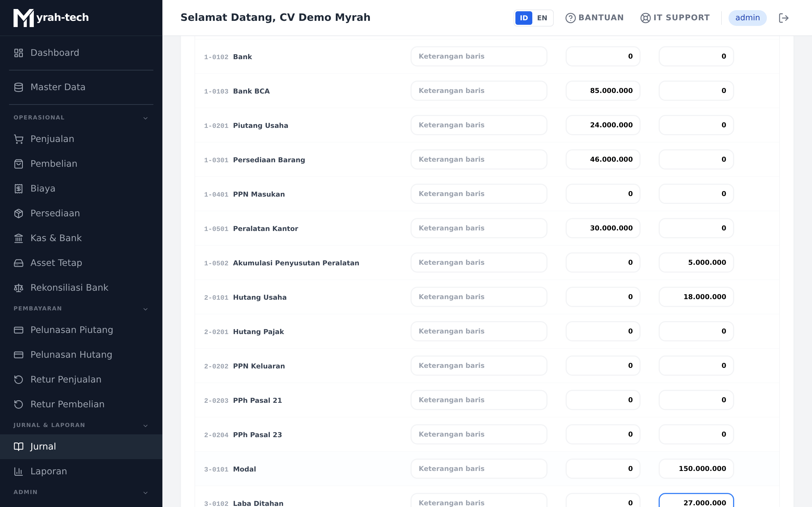Click the BANTUAN help icon
This screenshot has width=812, height=507.
(x=570, y=18)
